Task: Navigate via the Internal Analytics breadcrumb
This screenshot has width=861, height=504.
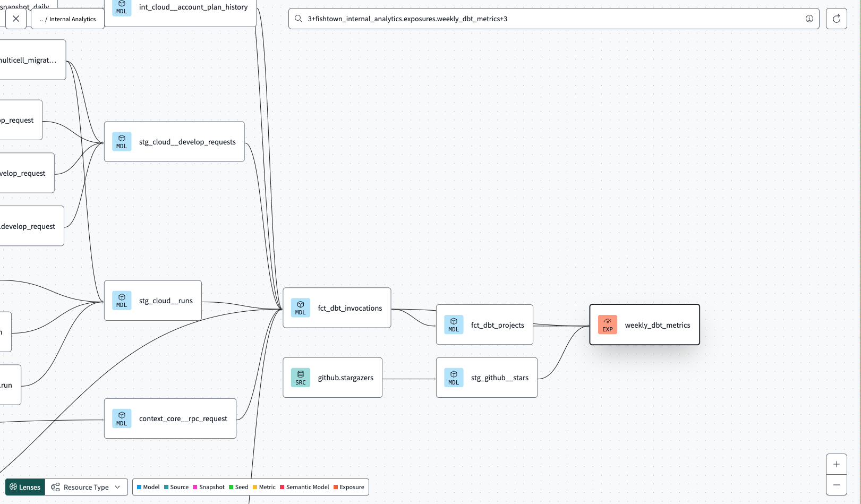Action: [67, 19]
